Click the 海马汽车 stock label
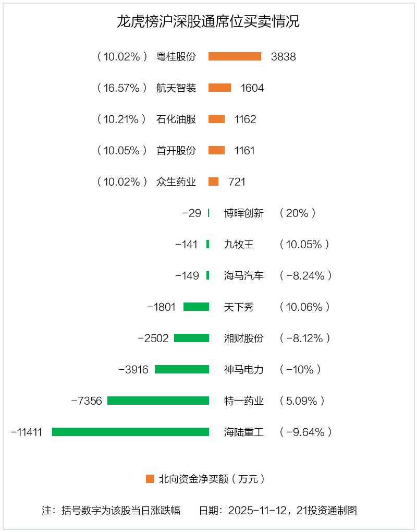Screen dimensions: 417x532 point(244,275)
